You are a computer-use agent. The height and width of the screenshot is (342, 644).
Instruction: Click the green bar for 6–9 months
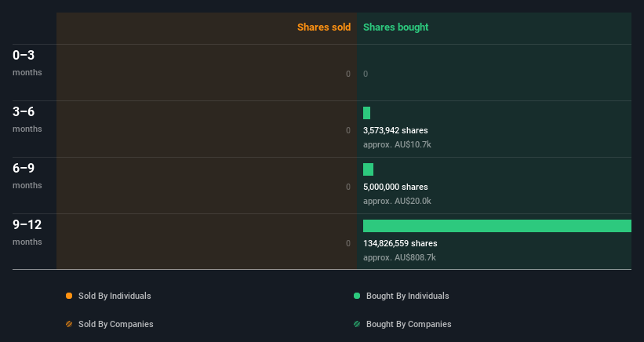coord(369,169)
